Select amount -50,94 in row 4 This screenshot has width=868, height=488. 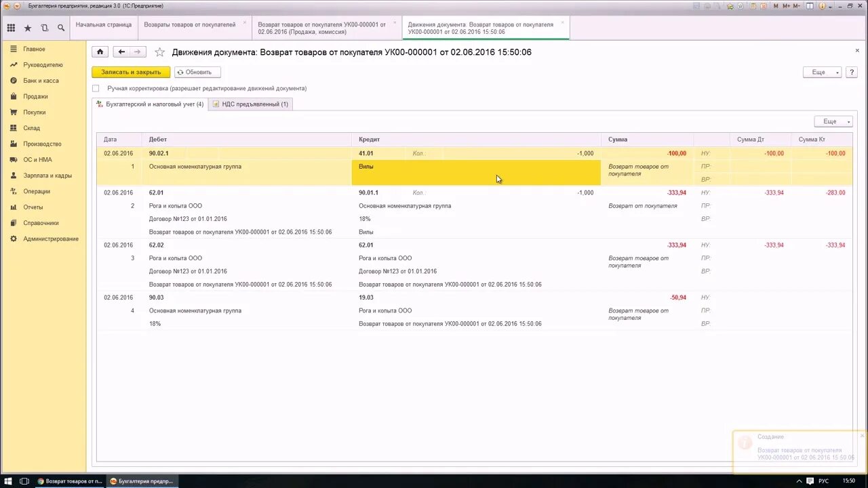point(677,298)
